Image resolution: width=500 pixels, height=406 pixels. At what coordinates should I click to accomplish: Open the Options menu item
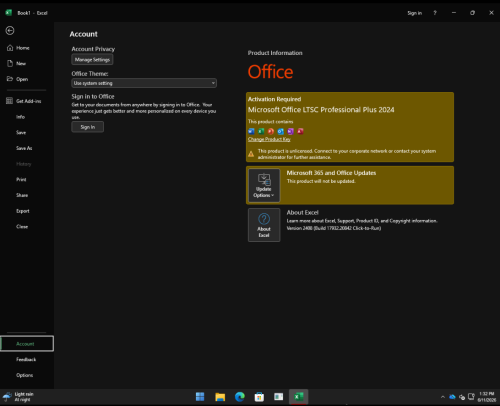(25, 375)
